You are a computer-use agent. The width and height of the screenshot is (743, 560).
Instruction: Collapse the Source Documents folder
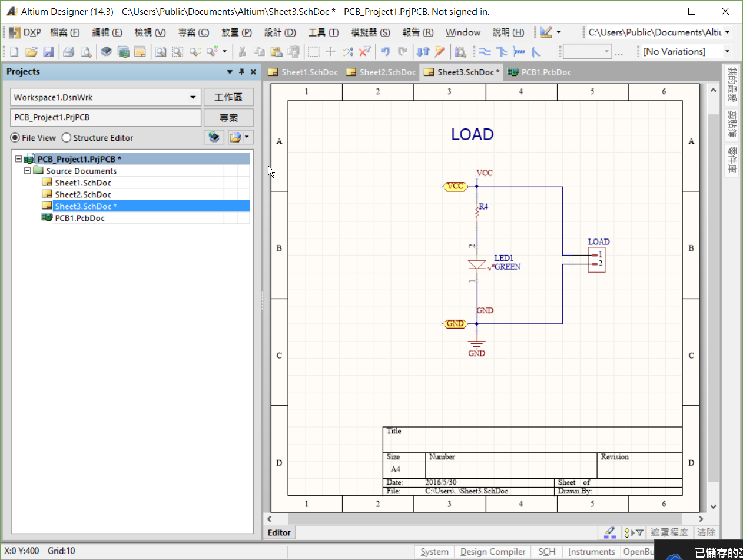pyautogui.click(x=27, y=171)
